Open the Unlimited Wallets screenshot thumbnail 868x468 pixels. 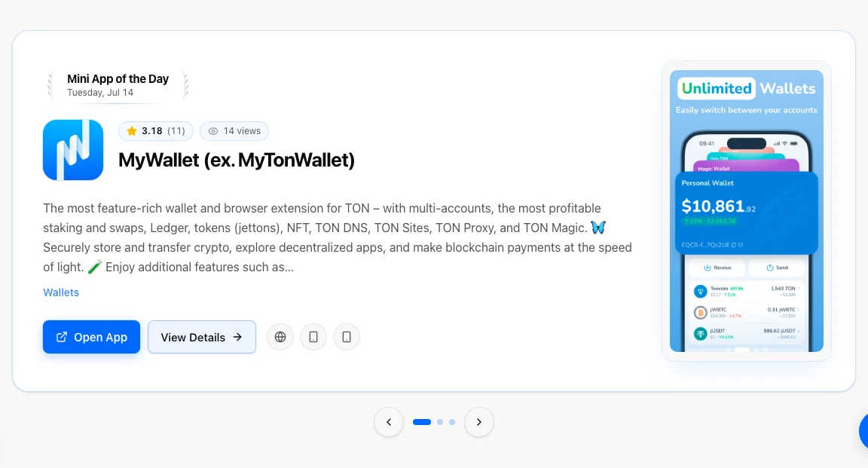pyautogui.click(x=747, y=211)
